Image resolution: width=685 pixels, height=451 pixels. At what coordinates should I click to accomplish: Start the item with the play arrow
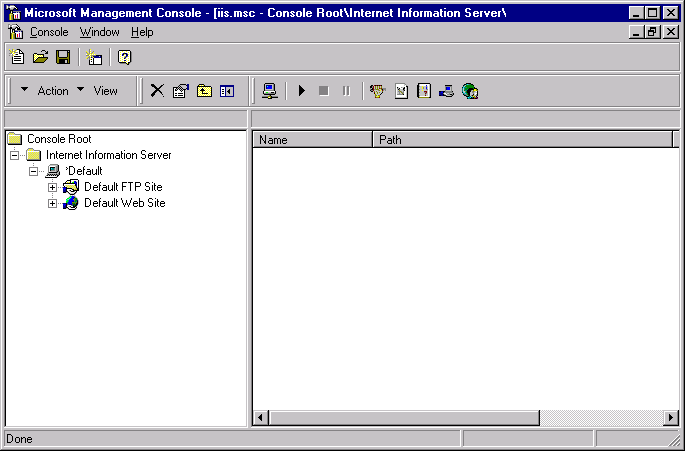point(301,90)
